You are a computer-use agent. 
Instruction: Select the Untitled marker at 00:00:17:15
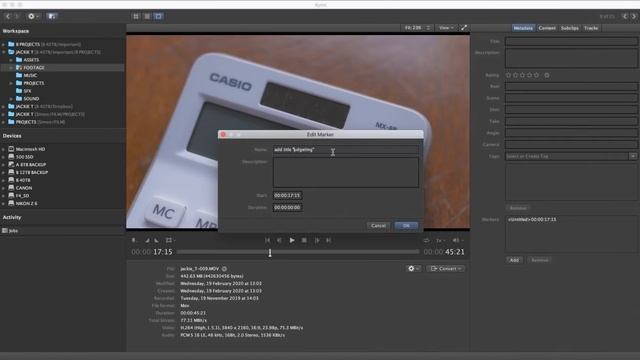point(532,220)
